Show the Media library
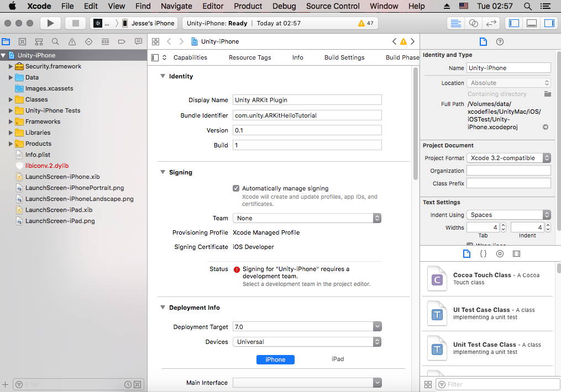Viewport: 561px width, 392px height. [x=516, y=254]
